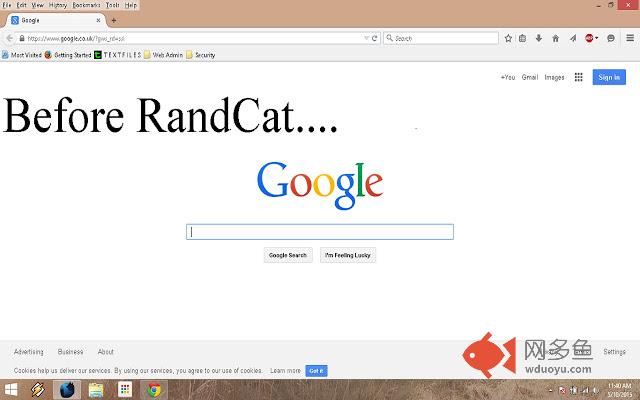
Task: Open the Advertising footer link
Action: [x=29, y=351]
